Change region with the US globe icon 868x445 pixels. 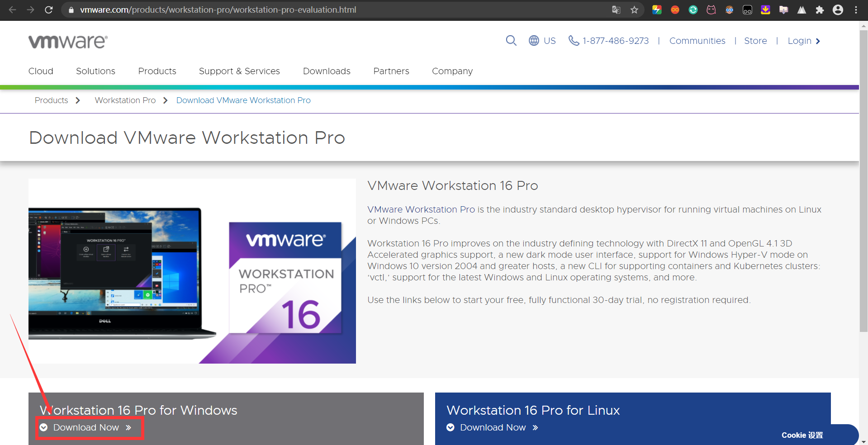tap(542, 41)
